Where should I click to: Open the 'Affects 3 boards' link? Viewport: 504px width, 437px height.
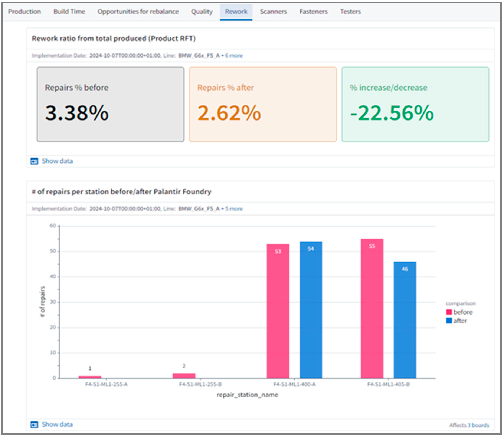point(469,425)
